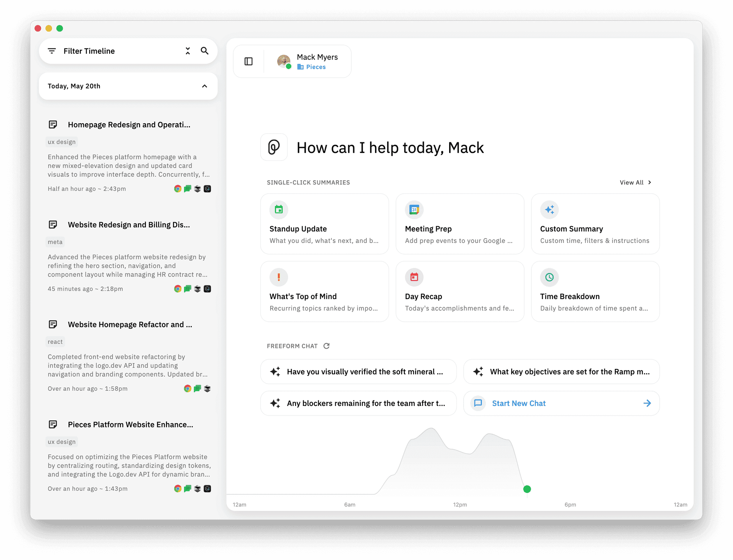
Task: Click the View All chevron arrow
Action: [650, 183]
